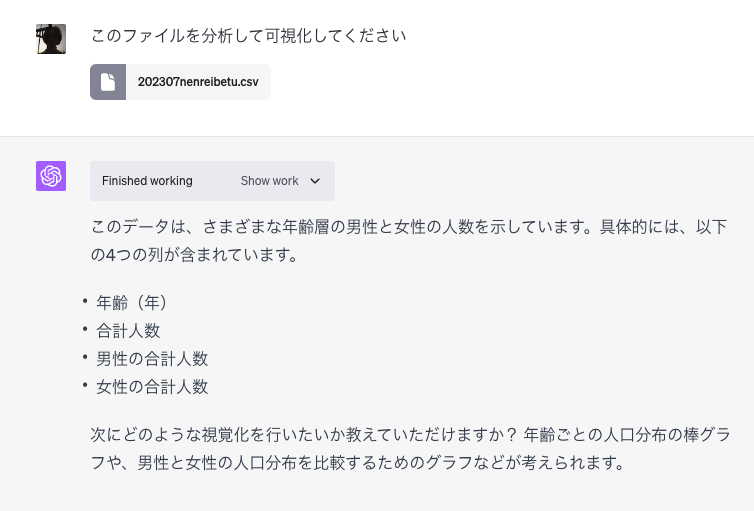
Task: Click the bullet dot before 合計人数
Action: click(x=86, y=328)
